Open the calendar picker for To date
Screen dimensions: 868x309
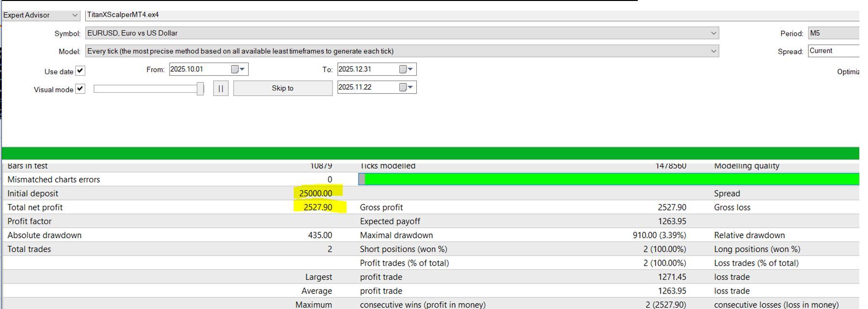[406, 69]
